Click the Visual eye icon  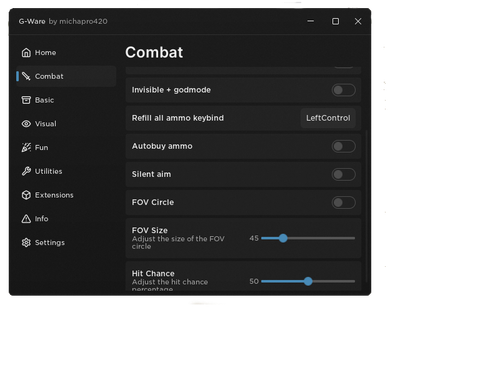point(26,124)
